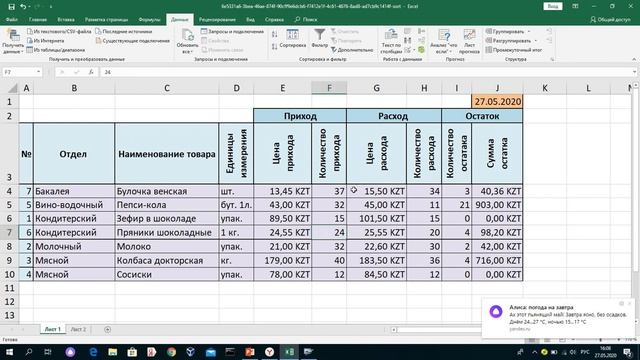Import data Из текстового/CSV-файла
This screenshot has height=360, width=640.
point(59,31)
